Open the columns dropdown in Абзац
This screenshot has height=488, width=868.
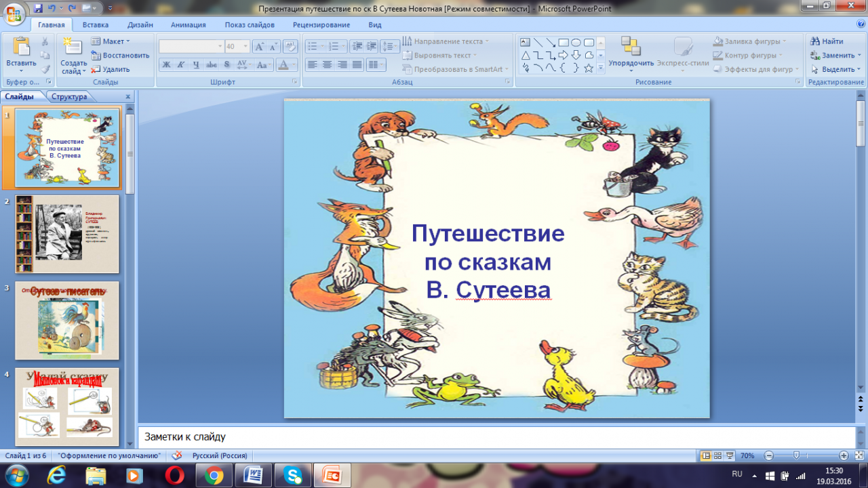pyautogui.click(x=375, y=65)
